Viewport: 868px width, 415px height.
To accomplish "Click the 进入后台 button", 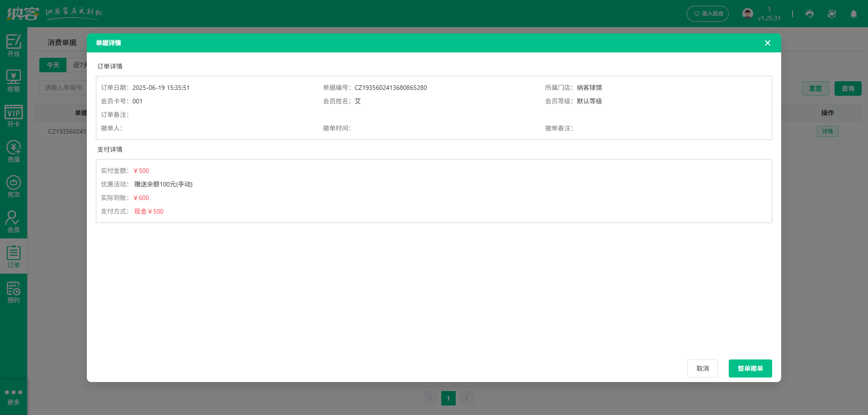I will coord(708,14).
